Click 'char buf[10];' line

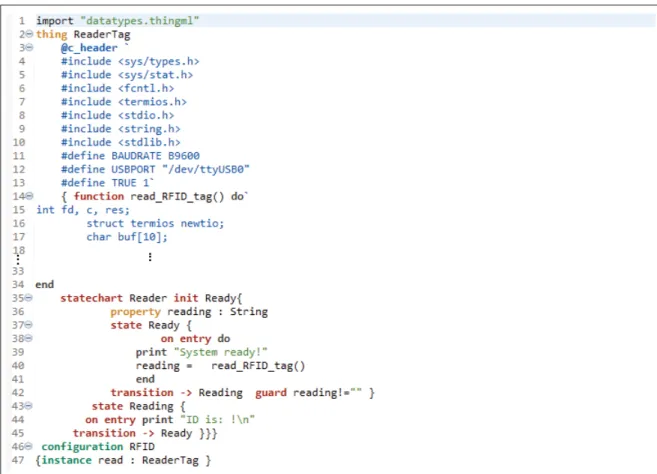pos(127,237)
